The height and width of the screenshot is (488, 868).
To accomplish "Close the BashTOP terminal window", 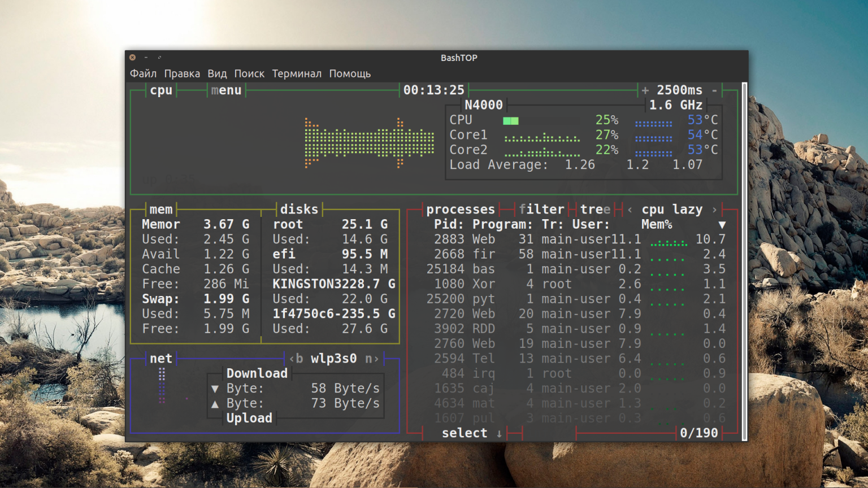I will pyautogui.click(x=132, y=58).
